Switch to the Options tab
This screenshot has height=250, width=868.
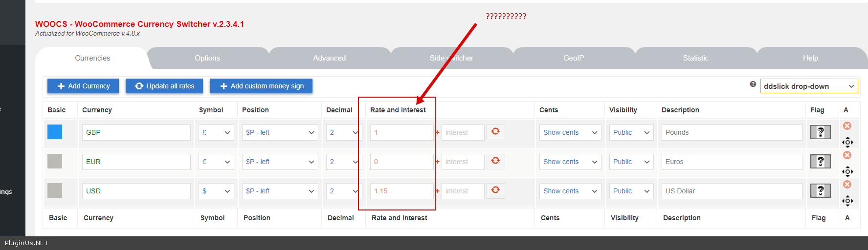(x=207, y=58)
